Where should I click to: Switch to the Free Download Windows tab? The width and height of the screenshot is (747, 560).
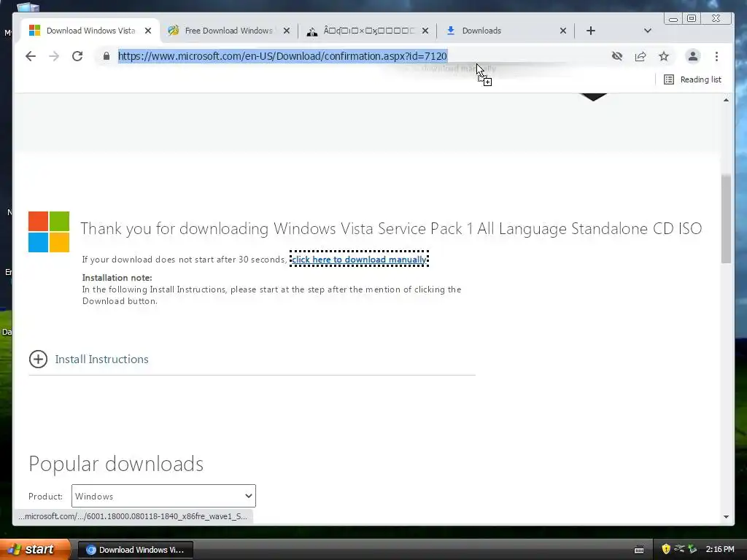228,31
